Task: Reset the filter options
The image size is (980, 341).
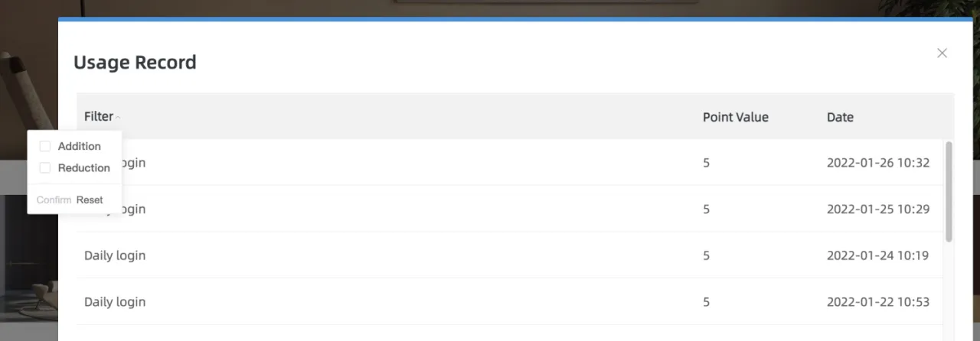Action: click(90, 200)
